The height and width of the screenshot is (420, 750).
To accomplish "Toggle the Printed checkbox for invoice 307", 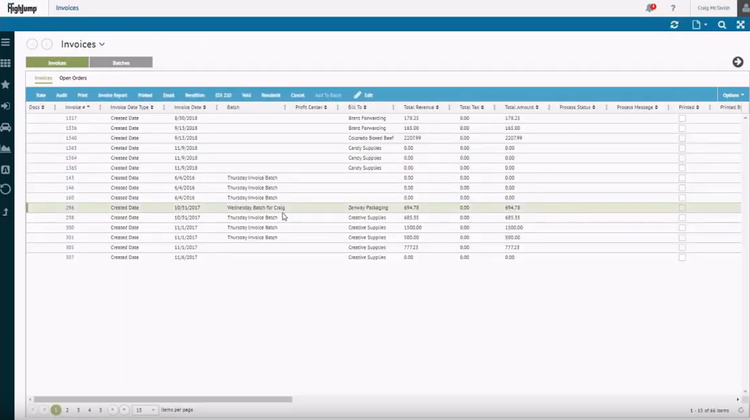I will coord(682,257).
